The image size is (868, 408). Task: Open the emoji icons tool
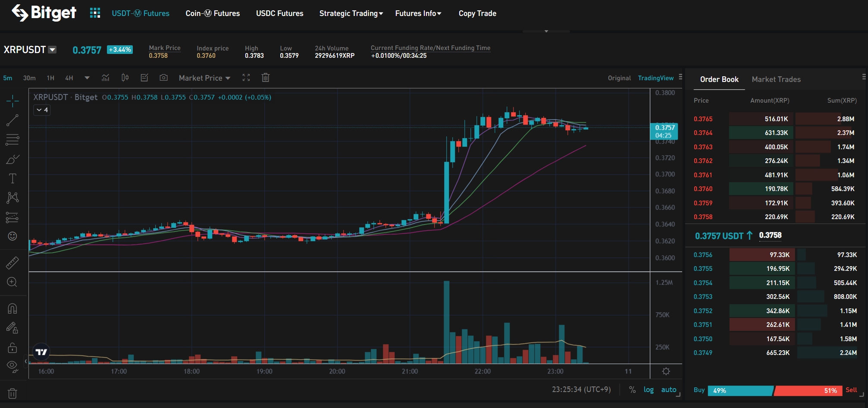[13, 236]
